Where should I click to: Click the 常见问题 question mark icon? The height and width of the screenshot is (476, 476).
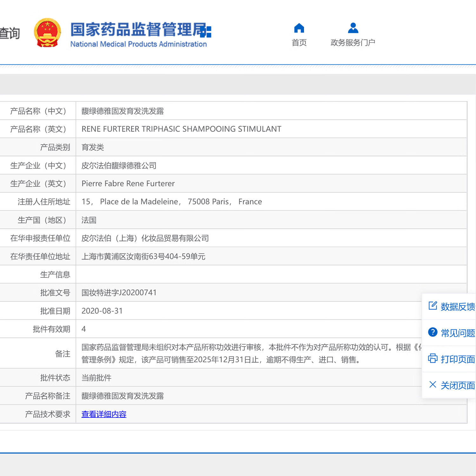433,332
